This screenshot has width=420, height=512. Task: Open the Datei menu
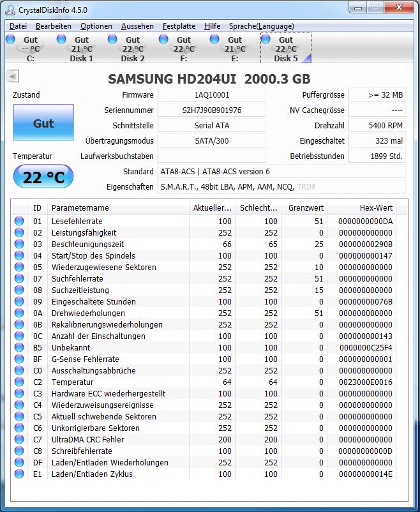(x=18, y=26)
